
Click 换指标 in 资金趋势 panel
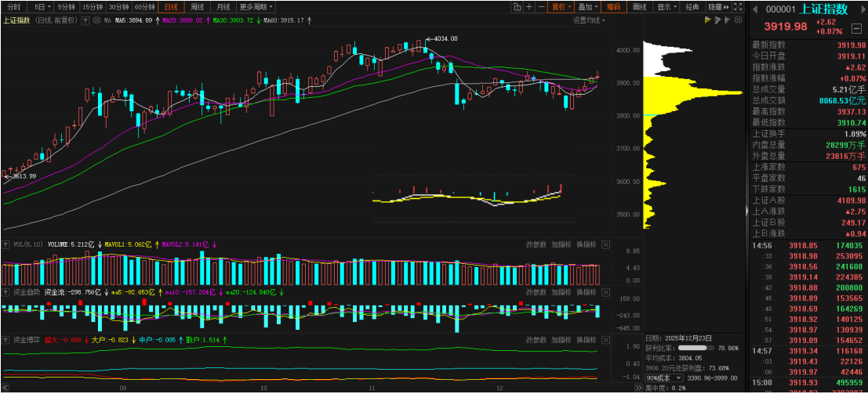tap(587, 292)
